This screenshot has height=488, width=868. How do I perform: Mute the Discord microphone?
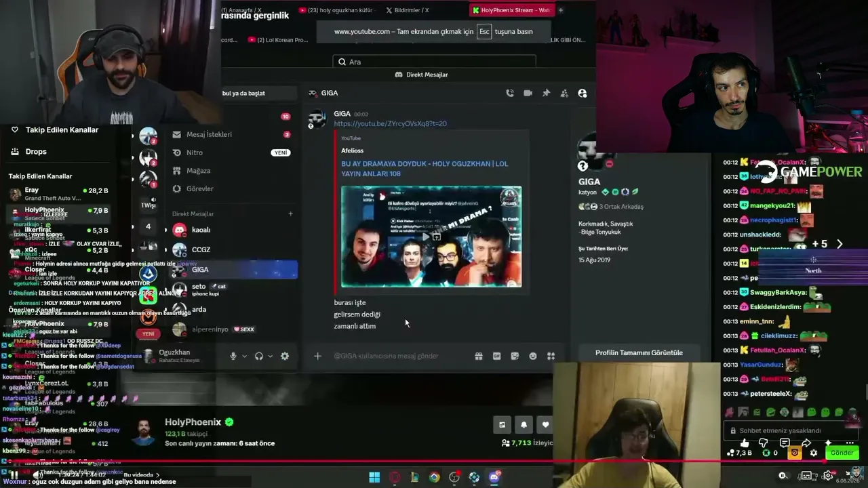click(233, 356)
